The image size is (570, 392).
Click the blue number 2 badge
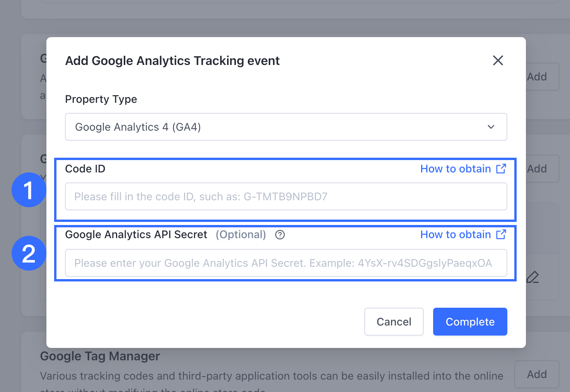tap(29, 253)
